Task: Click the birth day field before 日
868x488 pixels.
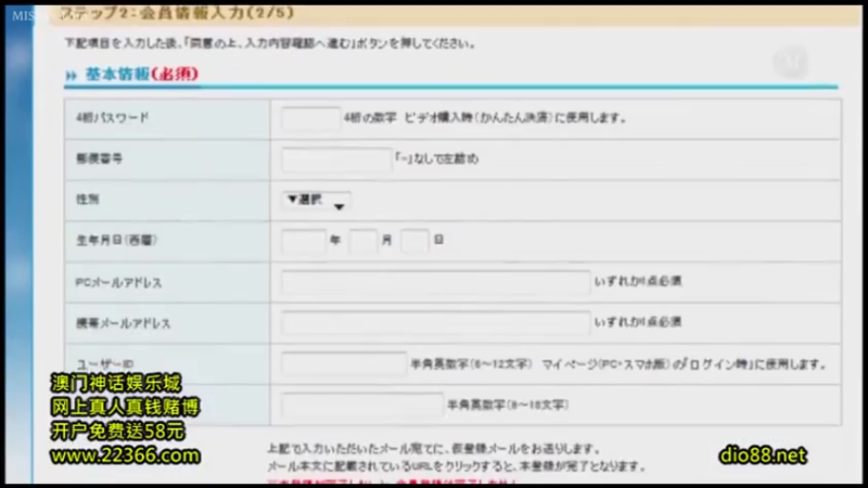Action: (415, 241)
